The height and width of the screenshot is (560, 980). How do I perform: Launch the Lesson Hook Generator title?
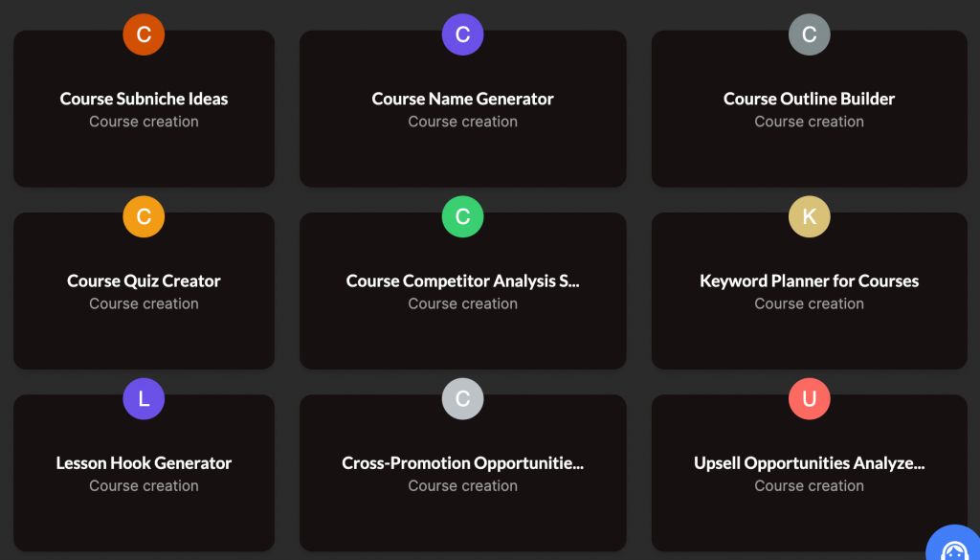point(144,463)
